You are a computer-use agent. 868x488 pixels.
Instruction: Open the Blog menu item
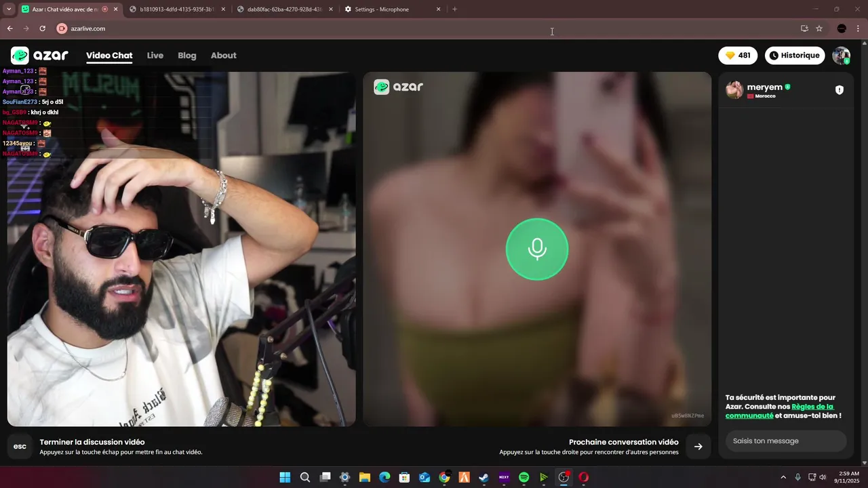pyautogui.click(x=187, y=56)
